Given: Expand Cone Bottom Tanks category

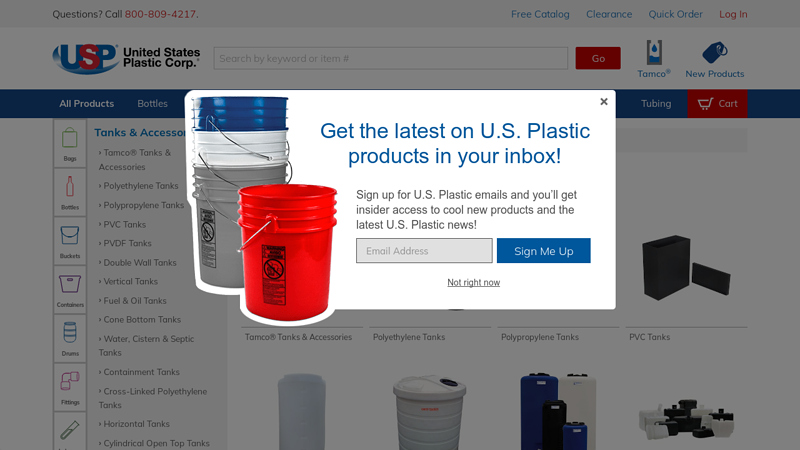Looking at the screenshot, I should pos(140,319).
